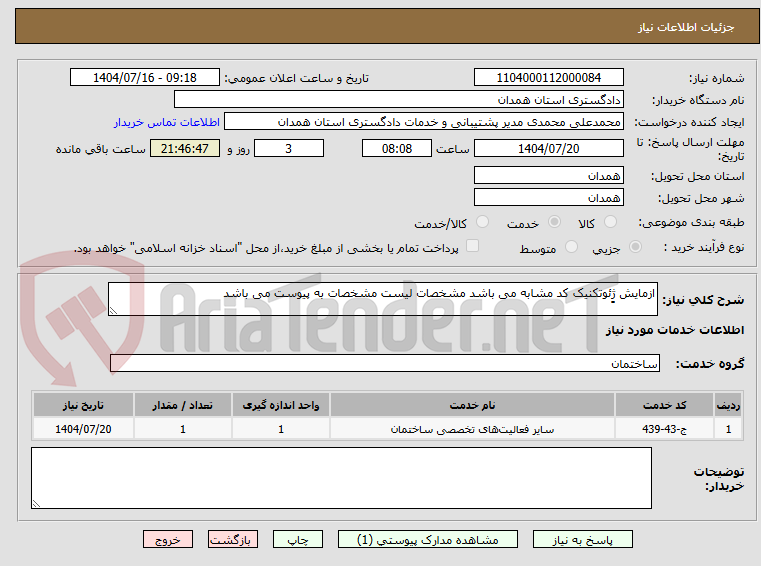Screen dimensions: 761x566
Task: Click the واحد اندازه گیری column header
Action: (x=281, y=405)
